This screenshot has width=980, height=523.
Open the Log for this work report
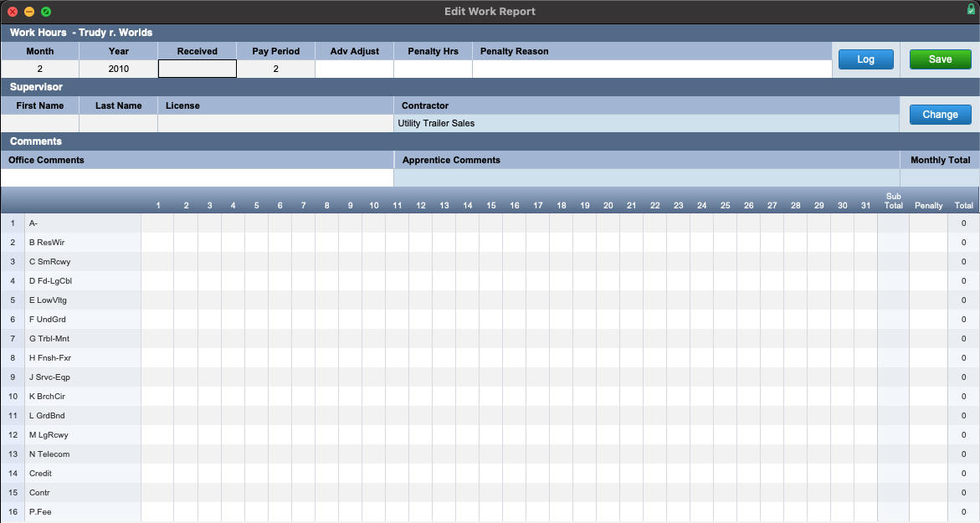(865, 59)
